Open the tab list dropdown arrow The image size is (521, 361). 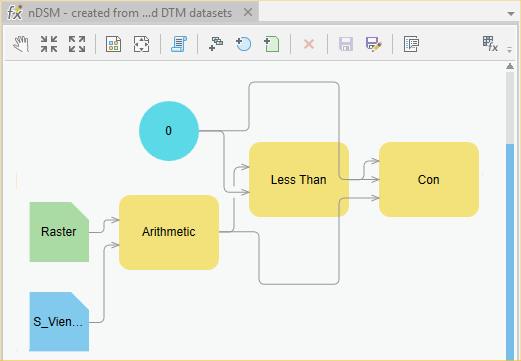[511, 14]
